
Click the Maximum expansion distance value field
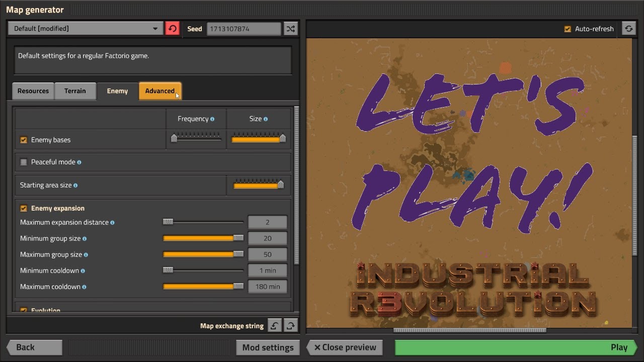coord(268,222)
